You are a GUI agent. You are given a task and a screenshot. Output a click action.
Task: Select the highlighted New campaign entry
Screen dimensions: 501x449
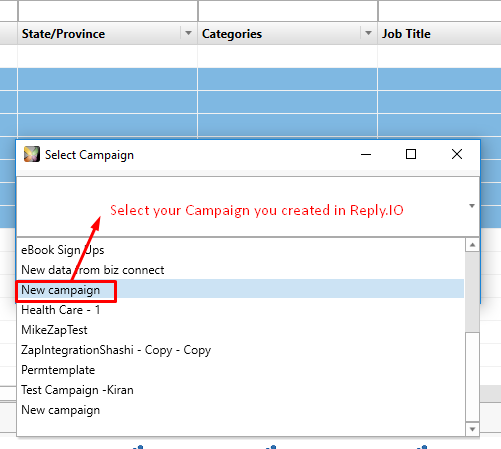pos(241,289)
